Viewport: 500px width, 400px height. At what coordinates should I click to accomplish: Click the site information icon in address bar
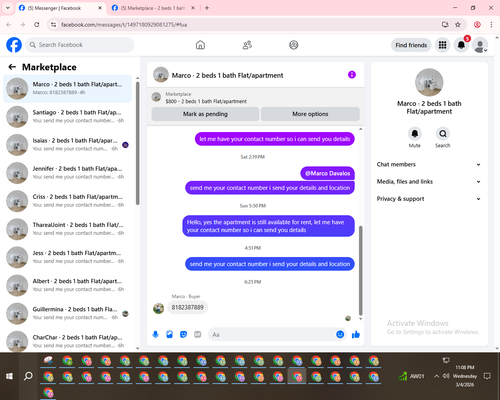[53, 25]
